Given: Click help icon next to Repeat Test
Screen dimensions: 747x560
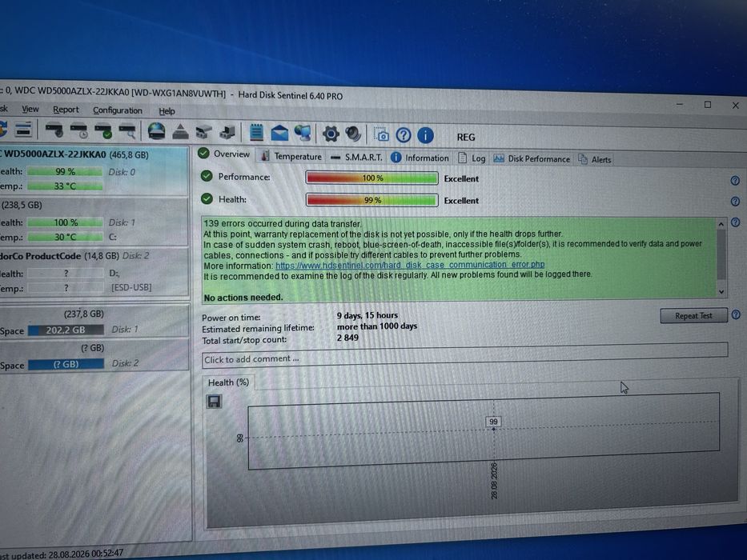Looking at the screenshot, I should 736,314.
